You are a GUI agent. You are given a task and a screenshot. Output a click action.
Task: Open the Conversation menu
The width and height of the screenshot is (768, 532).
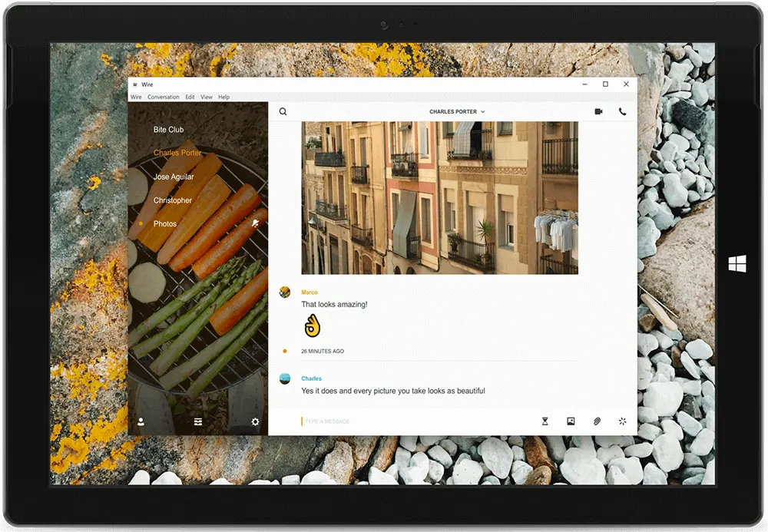click(x=163, y=97)
